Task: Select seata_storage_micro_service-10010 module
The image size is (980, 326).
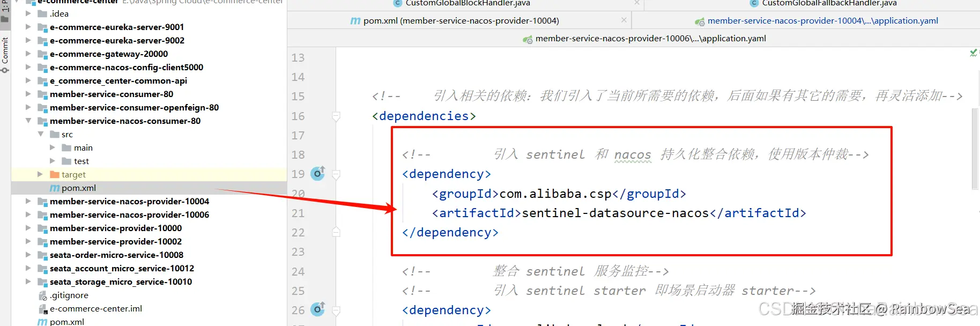Action: point(121,281)
